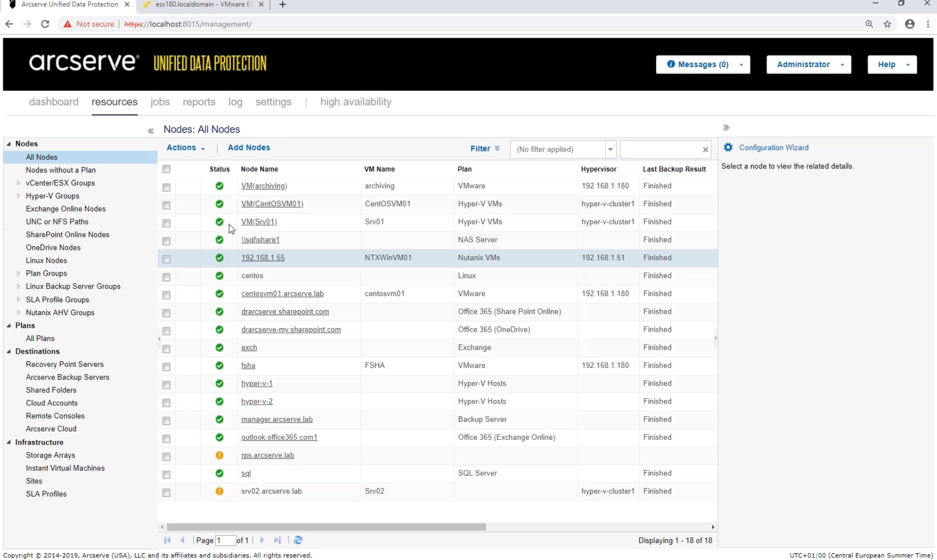This screenshot has height=560, width=937.
Task: Click the Add Nodes button
Action: [248, 147]
